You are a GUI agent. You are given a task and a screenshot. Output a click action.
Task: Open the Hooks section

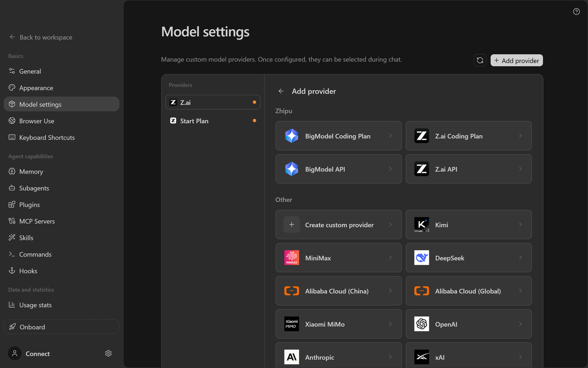coord(62,271)
